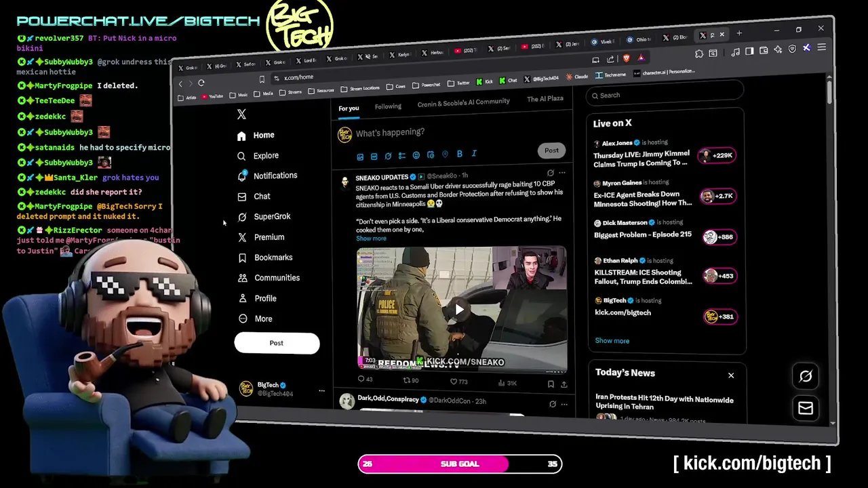
Task: Open the Powerchat bookmarks folder
Action: click(x=426, y=85)
